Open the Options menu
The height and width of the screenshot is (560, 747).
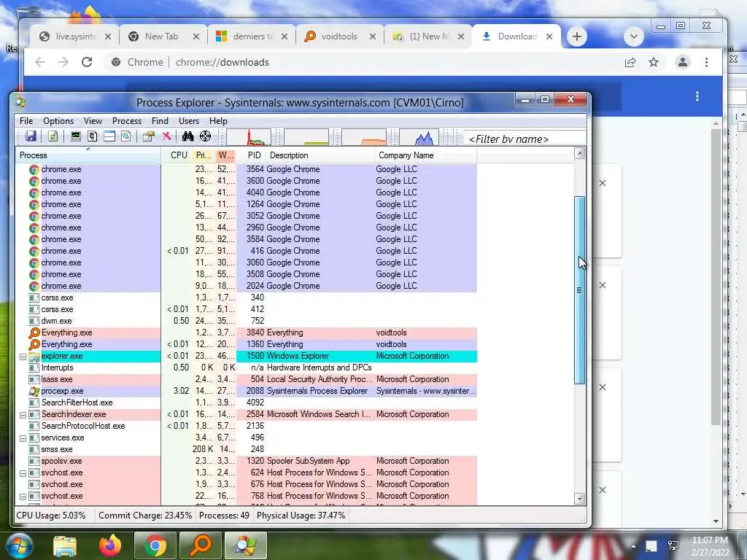point(58,121)
